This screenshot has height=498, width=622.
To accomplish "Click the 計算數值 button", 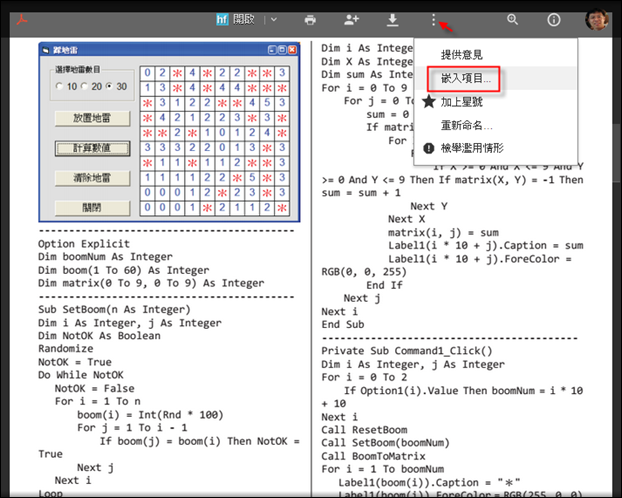I will pyautogui.click(x=92, y=148).
